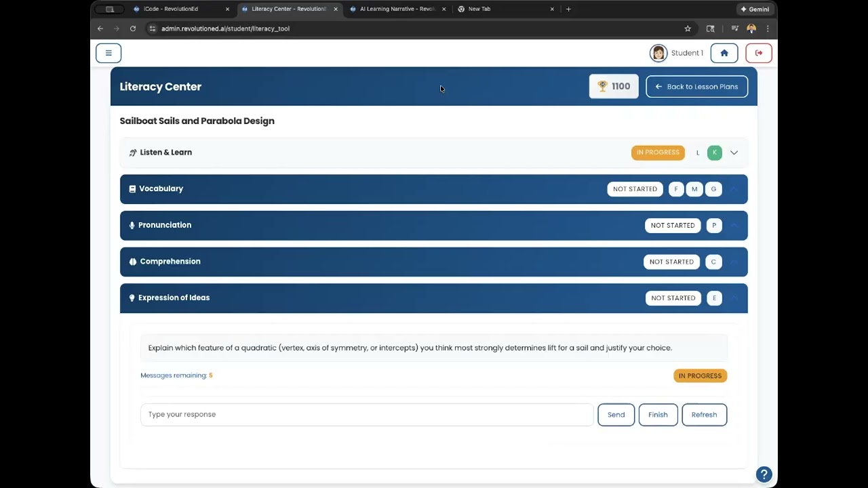Click the Chrome profile avatar

751,28
